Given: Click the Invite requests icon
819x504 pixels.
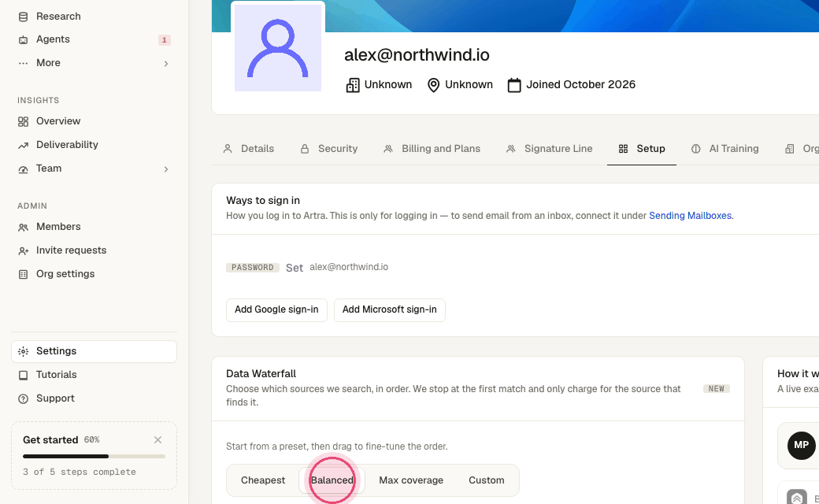Looking at the screenshot, I should [x=23, y=250].
